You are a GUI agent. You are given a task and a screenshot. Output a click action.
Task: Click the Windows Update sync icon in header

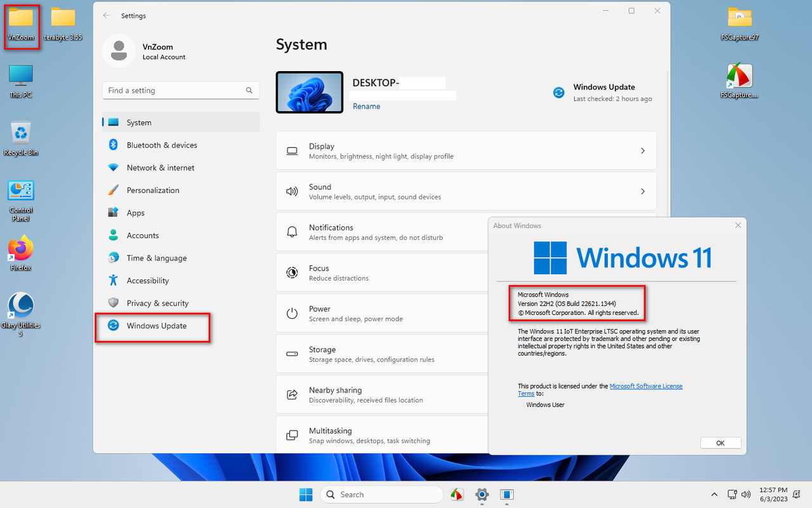coord(559,93)
